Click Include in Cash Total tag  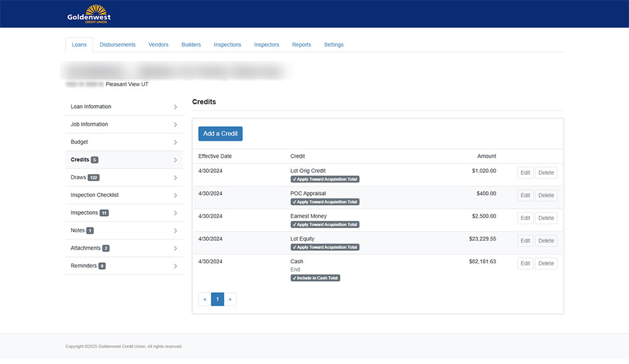[x=315, y=278]
